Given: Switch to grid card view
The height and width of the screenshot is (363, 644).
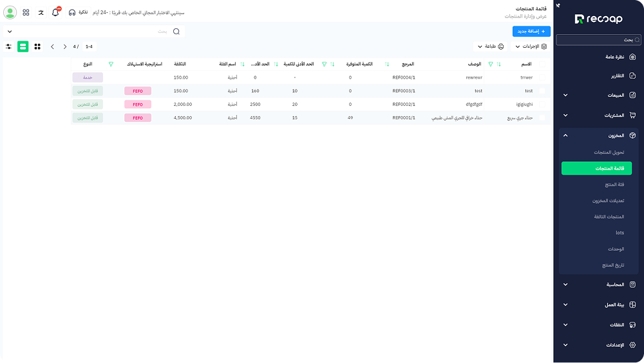Looking at the screenshot, I should pos(37,46).
